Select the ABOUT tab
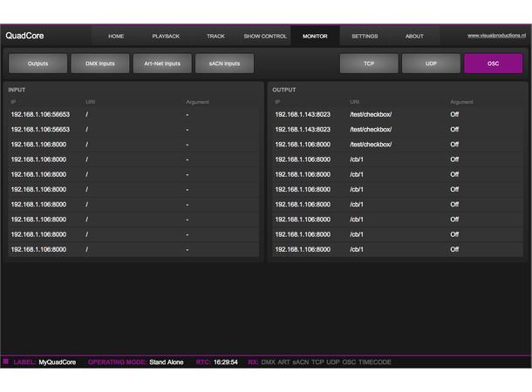 coord(414,37)
